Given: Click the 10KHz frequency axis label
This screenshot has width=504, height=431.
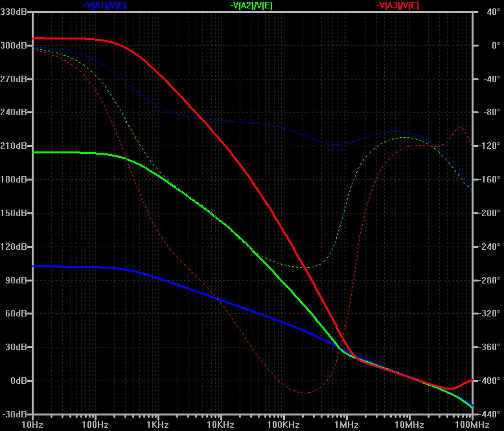Looking at the screenshot, I should point(220,425).
